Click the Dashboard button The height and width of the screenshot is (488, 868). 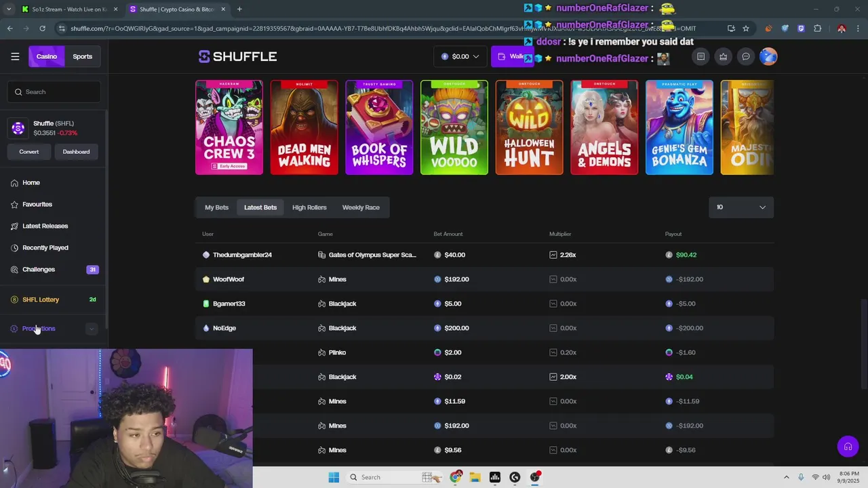76,152
